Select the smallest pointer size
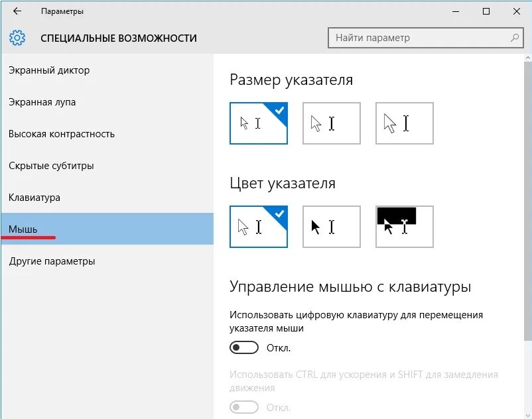This screenshot has width=532, height=419. click(259, 123)
